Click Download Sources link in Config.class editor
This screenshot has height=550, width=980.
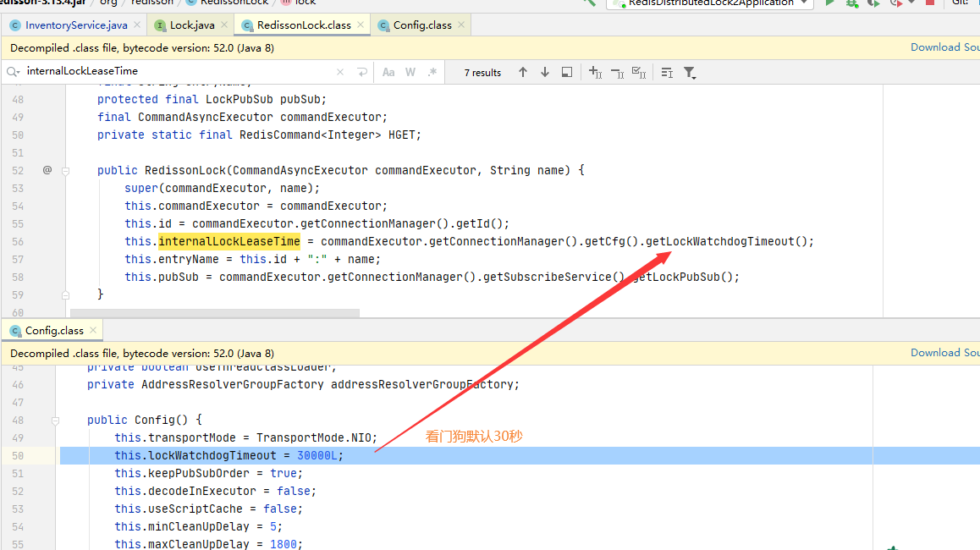click(x=945, y=353)
